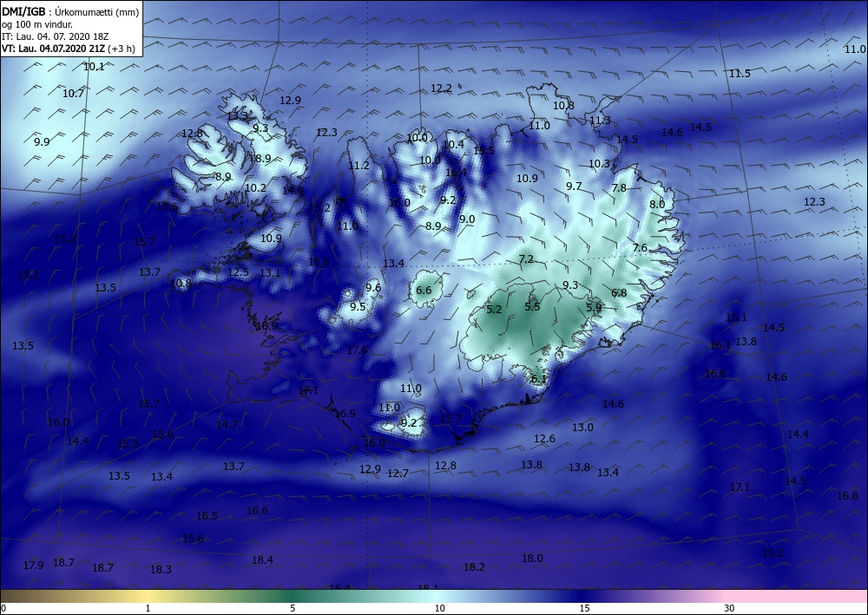Viewport: 868px width, 615px height.
Task: Click the brown start of the color scale
Action: click(23, 596)
